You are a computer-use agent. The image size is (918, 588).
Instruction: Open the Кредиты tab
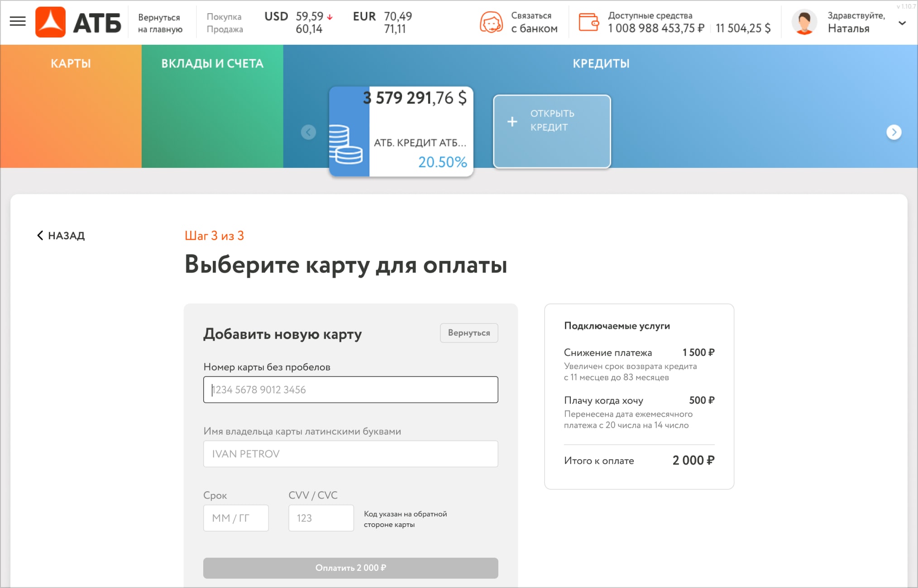601,63
